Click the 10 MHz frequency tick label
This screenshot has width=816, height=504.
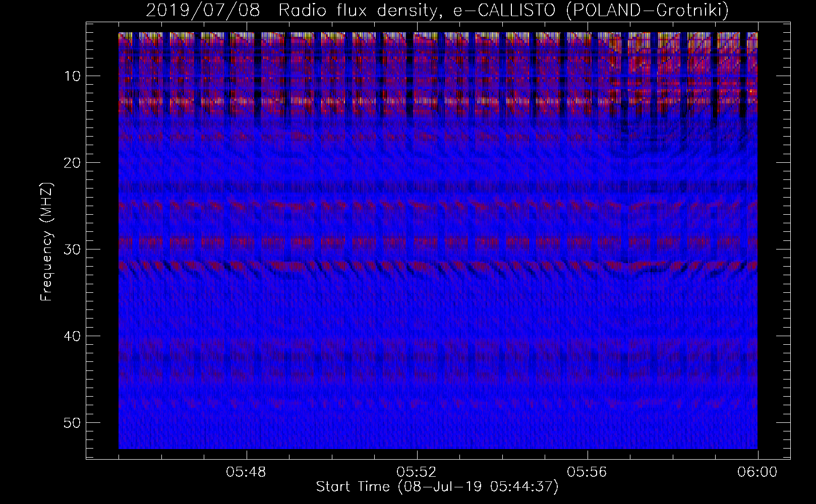click(x=73, y=76)
